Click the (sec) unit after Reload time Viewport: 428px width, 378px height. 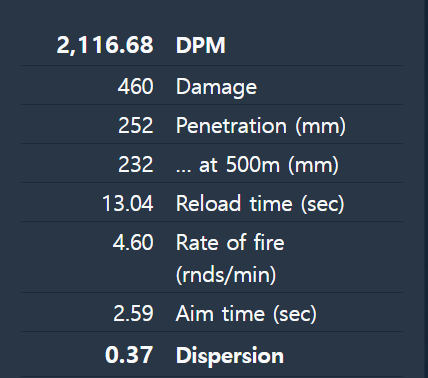click(x=323, y=204)
